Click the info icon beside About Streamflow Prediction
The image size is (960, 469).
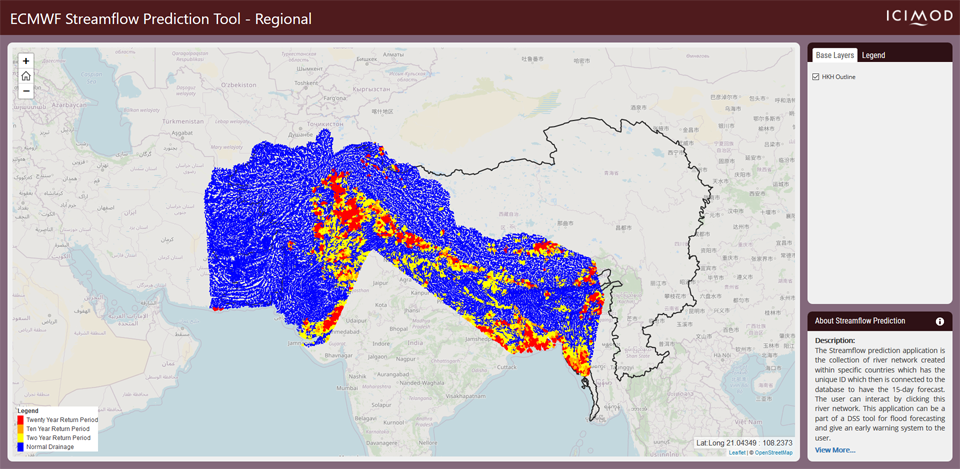point(939,321)
